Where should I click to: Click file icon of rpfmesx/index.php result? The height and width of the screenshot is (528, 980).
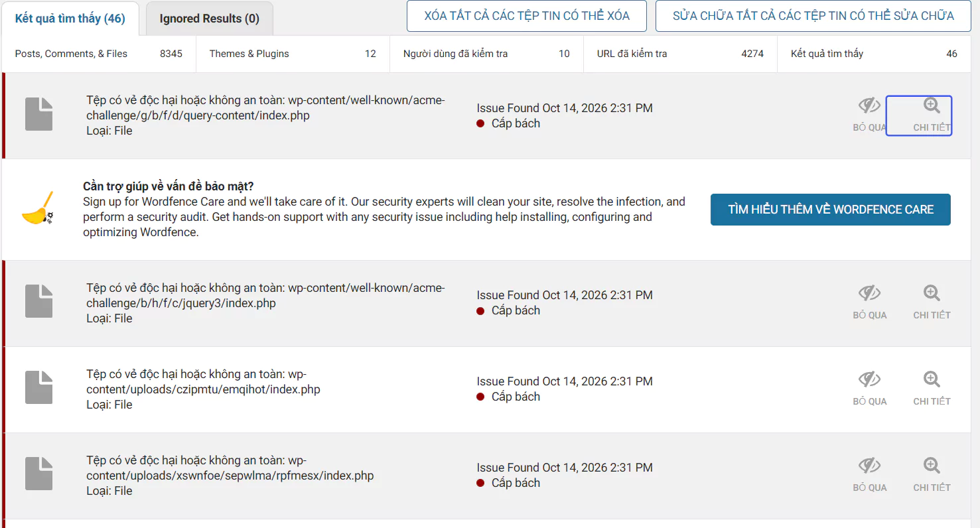click(x=38, y=474)
